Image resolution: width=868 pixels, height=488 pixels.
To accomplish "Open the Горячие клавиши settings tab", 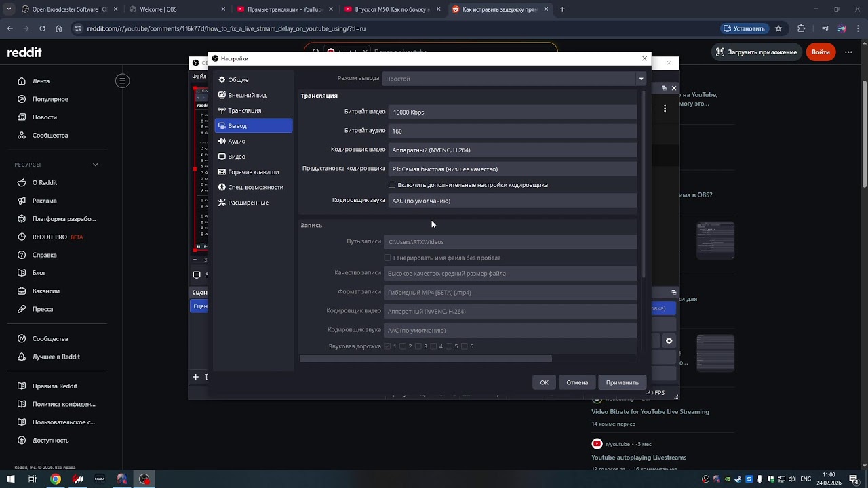I will (x=254, y=172).
